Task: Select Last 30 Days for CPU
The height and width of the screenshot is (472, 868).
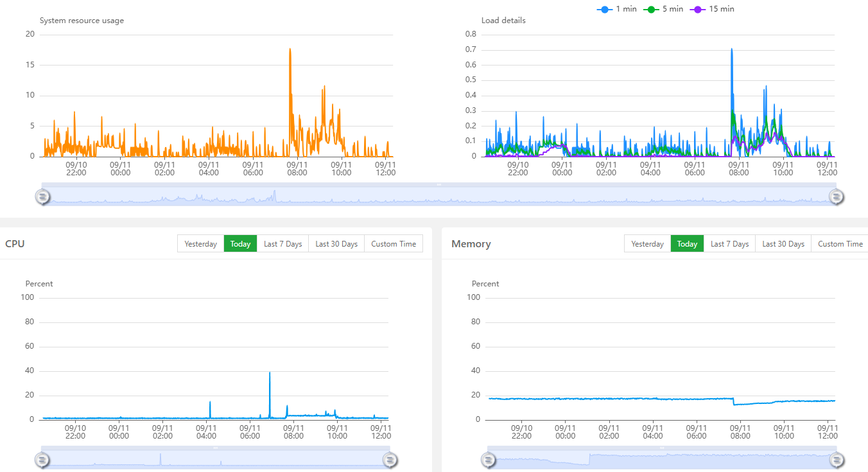Action: [336, 244]
